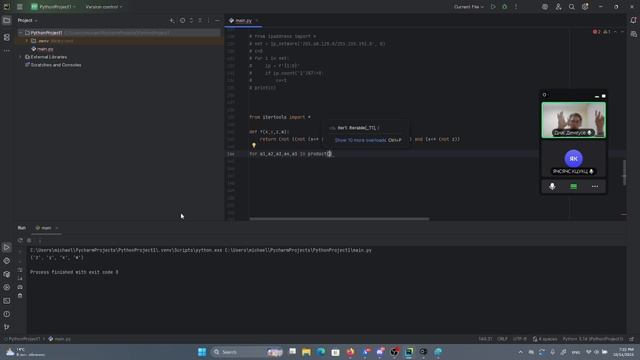Expand External Libraries node
The image size is (640, 360).
pos(20,57)
